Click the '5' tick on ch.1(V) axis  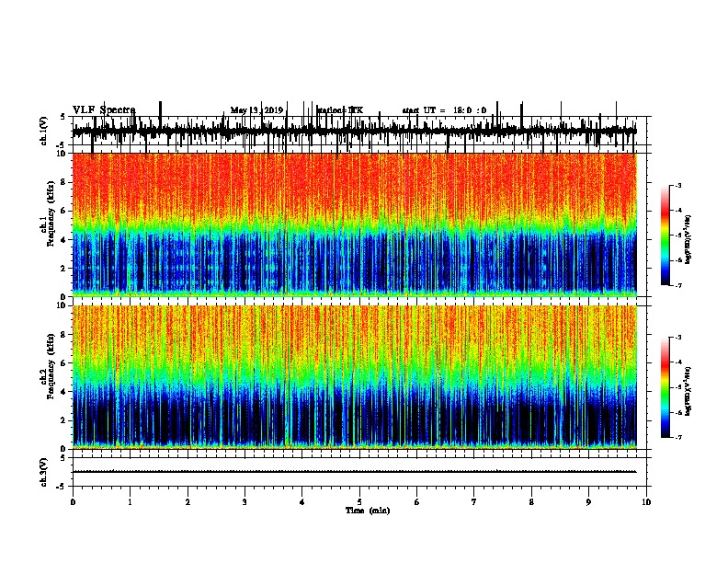(63, 117)
